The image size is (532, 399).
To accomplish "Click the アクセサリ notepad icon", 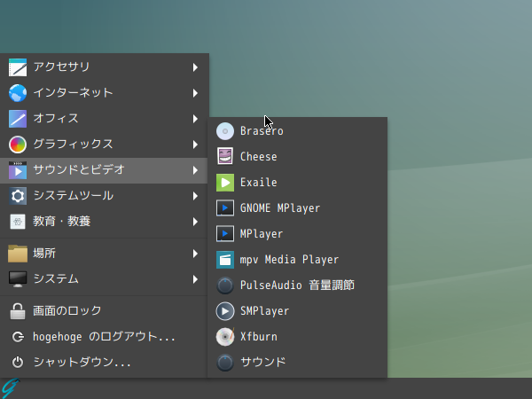I will click(x=18, y=67).
